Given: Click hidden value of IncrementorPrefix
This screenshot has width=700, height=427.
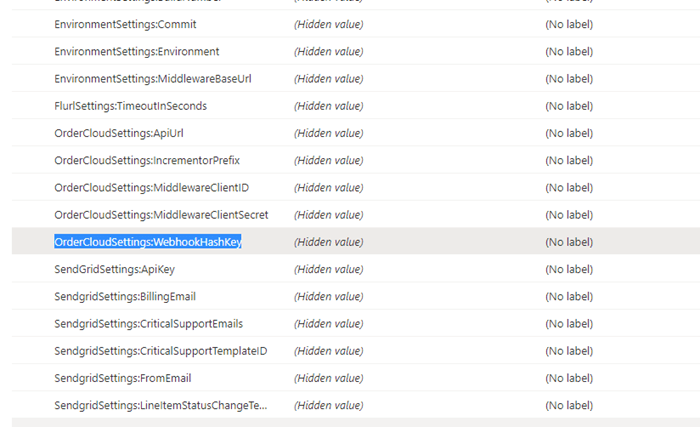Looking at the screenshot, I should pos(329,160).
